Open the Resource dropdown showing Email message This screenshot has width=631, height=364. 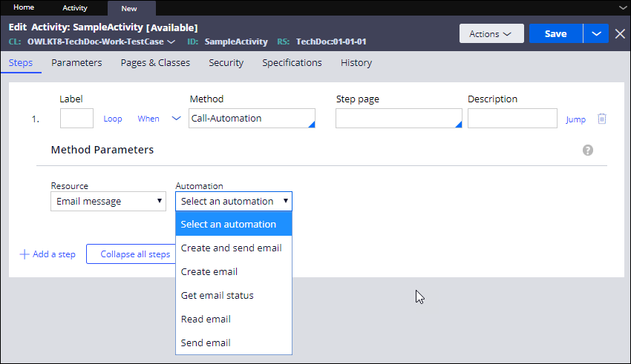[108, 201]
